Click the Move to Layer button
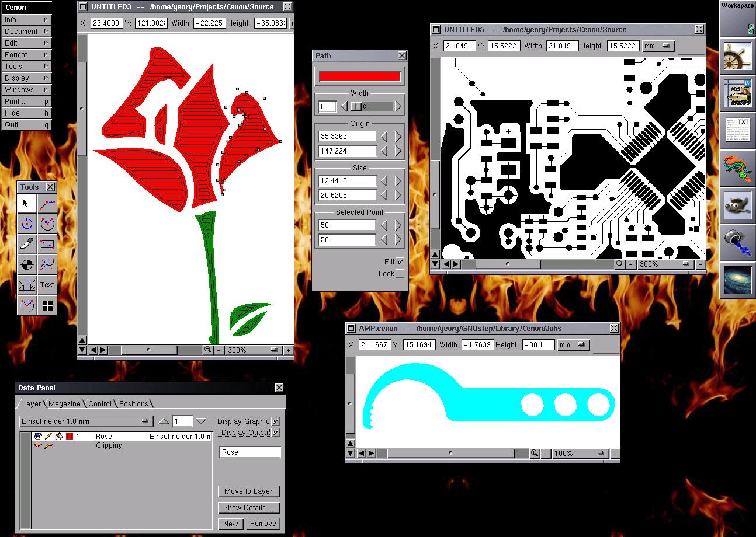 pyautogui.click(x=248, y=491)
